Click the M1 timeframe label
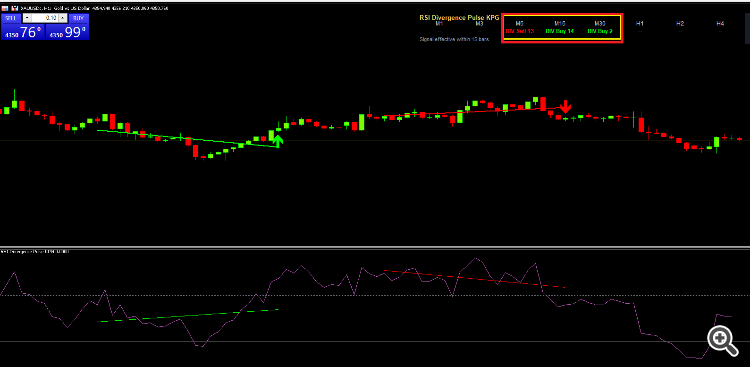750x367 pixels. click(x=439, y=23)
